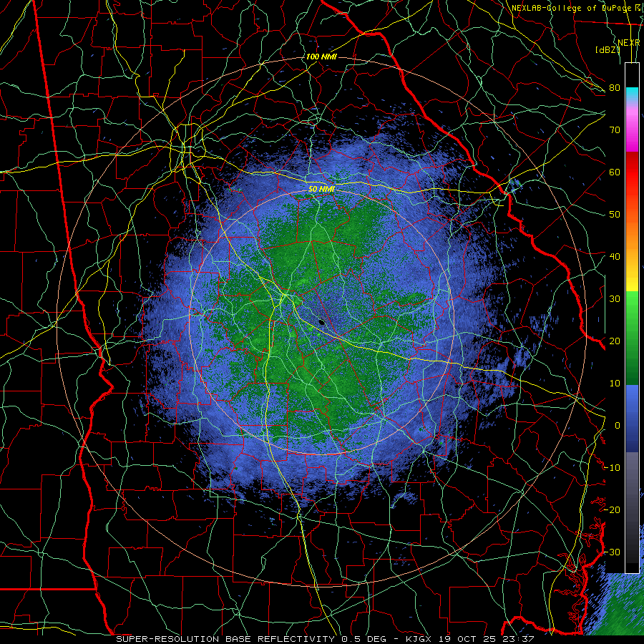Viewport: 644px width, 644px height.
Task: Click the -30 value on the dBZ scale
Action: coord(612,552)
